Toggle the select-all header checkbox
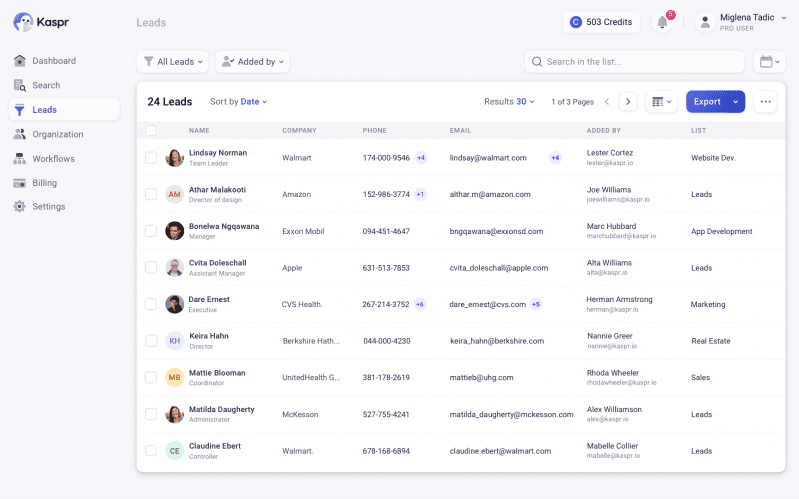Screen dimensions: 799x499 [x=151, y=130]
